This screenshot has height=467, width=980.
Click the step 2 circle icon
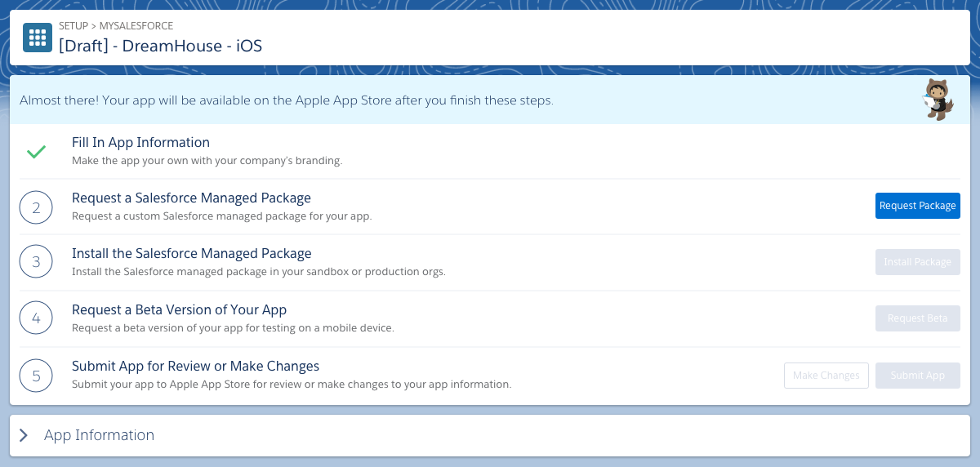tap(36, 207)
